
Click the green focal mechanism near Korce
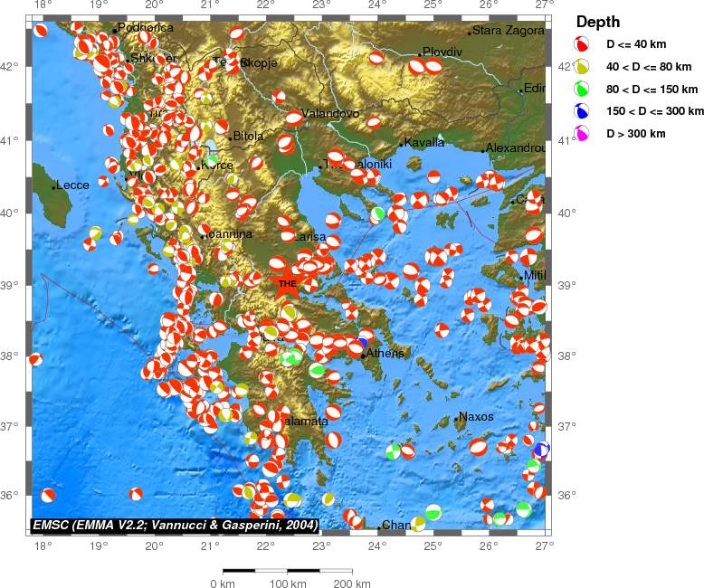click(x=212, y=160)
